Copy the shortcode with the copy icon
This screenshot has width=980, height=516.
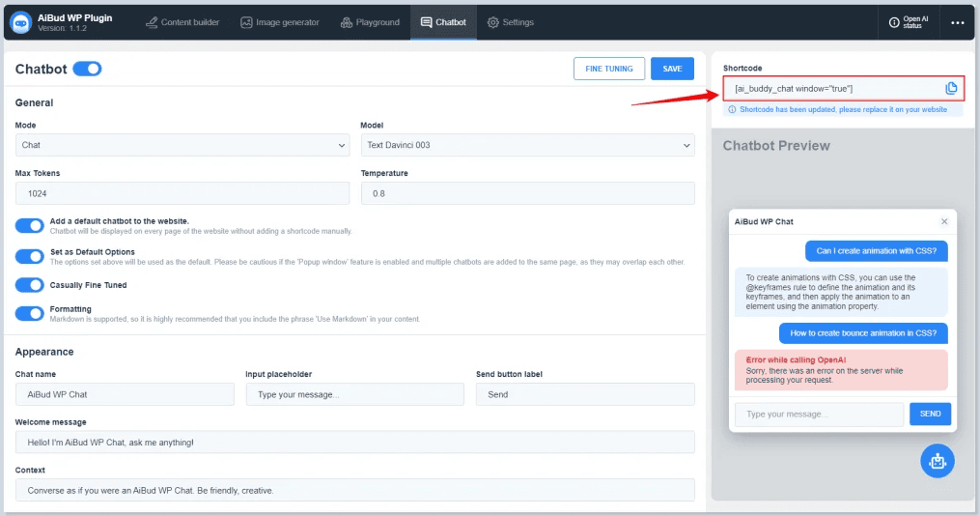point(951,88)
